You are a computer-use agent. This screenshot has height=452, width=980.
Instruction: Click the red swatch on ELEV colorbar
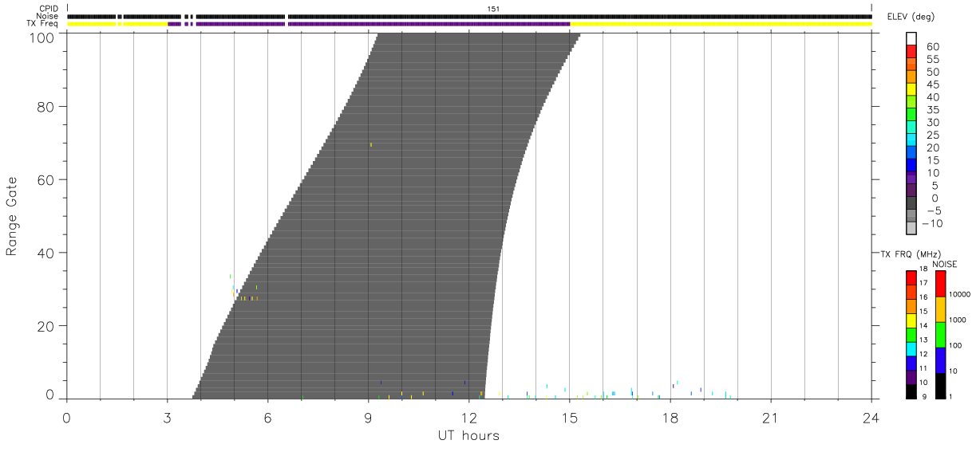(x=911, y=51)
